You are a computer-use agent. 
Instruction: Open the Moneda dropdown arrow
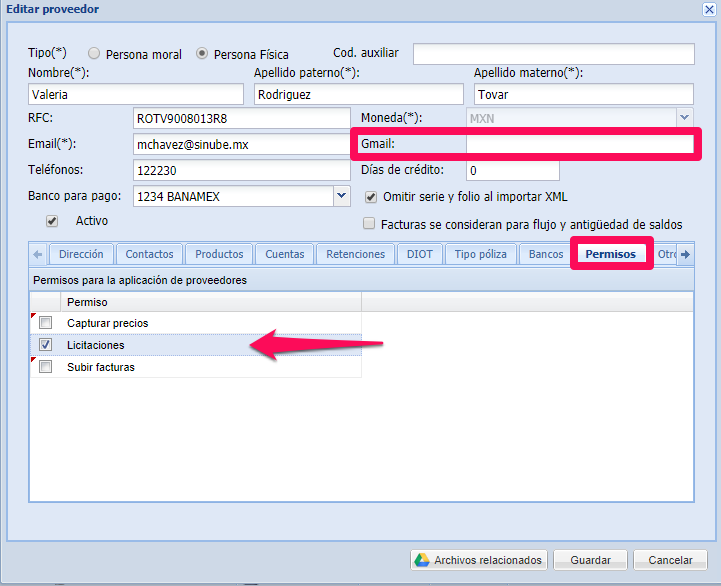[x=684, y=118]
